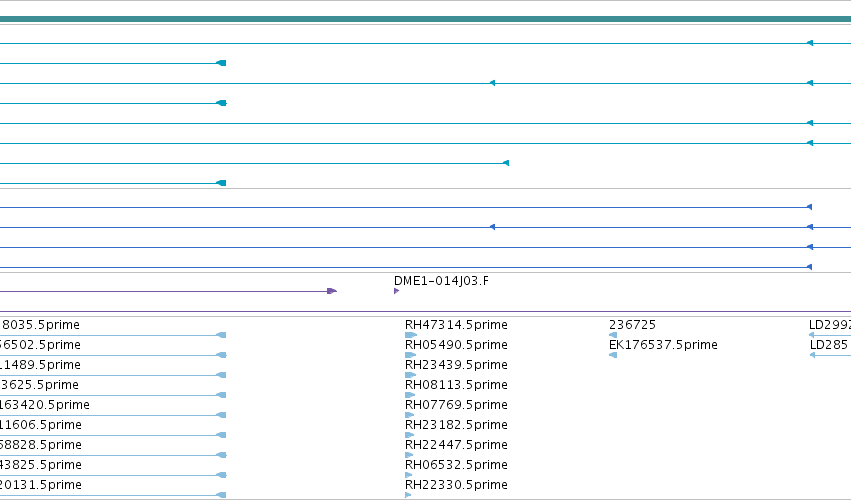Click the EK176537.5prime label

tap(663, 345)
